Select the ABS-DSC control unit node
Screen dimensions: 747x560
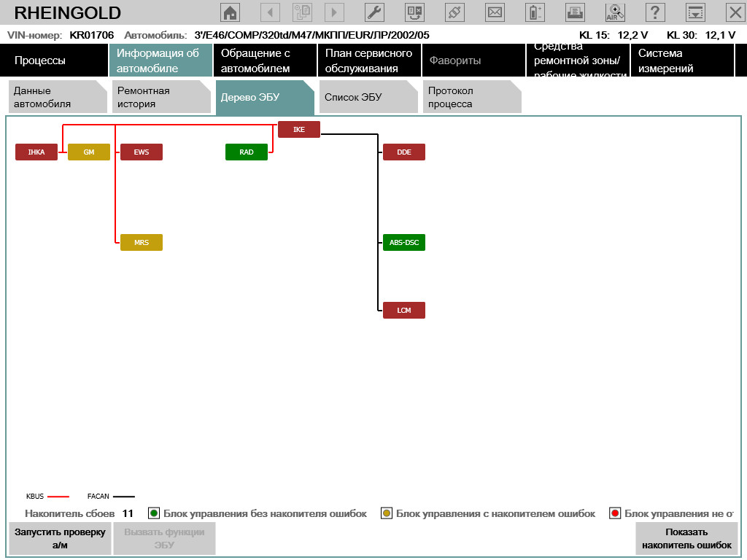(404, 242)
